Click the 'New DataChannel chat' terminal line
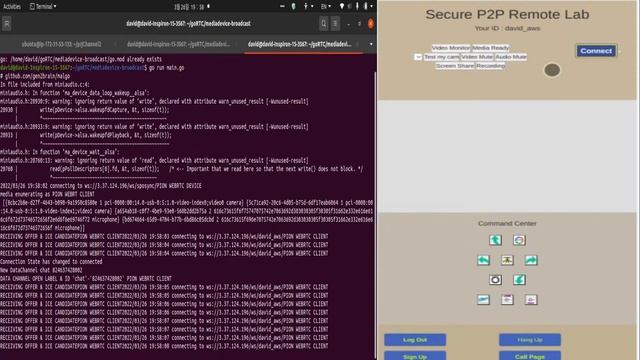This screenshot has height=360, width=640. click(41, 270)
